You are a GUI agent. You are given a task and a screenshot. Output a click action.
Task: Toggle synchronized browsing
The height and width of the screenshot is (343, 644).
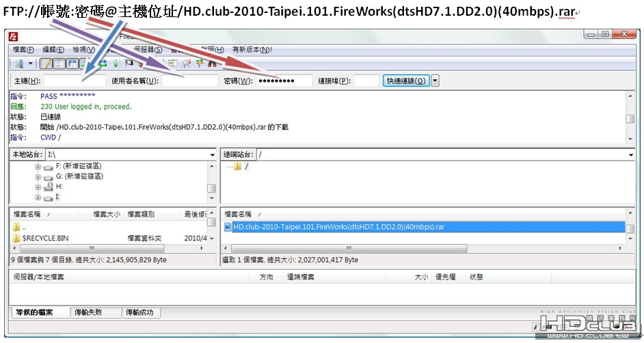(x=199, y=64)
